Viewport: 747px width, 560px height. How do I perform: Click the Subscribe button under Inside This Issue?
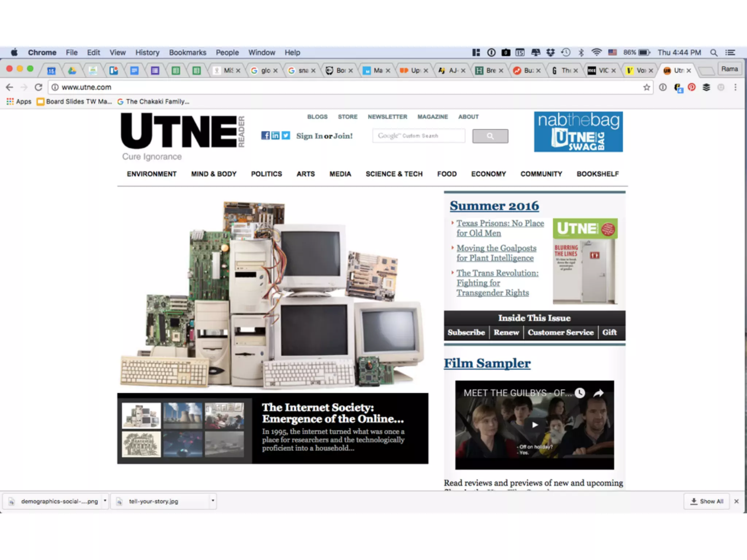[x=466, y=332]
